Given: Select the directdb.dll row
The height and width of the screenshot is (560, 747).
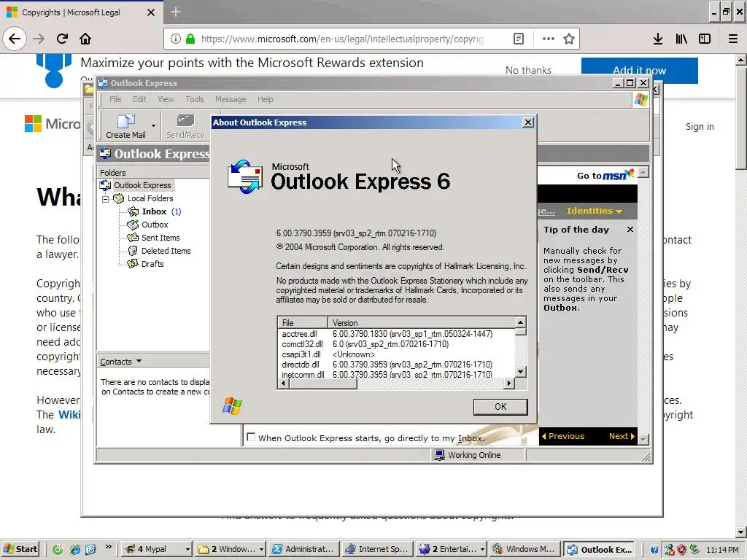Looking at the screenshot, I should (396, 365).
